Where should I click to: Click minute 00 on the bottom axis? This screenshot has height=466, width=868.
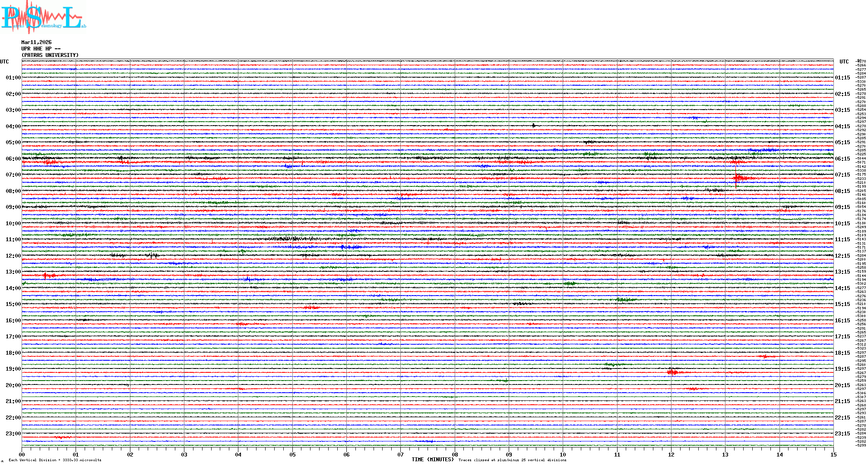pos(22,454)
